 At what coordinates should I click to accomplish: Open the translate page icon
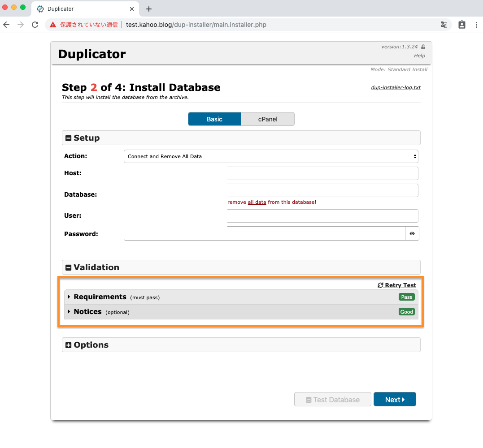point(444,25)
